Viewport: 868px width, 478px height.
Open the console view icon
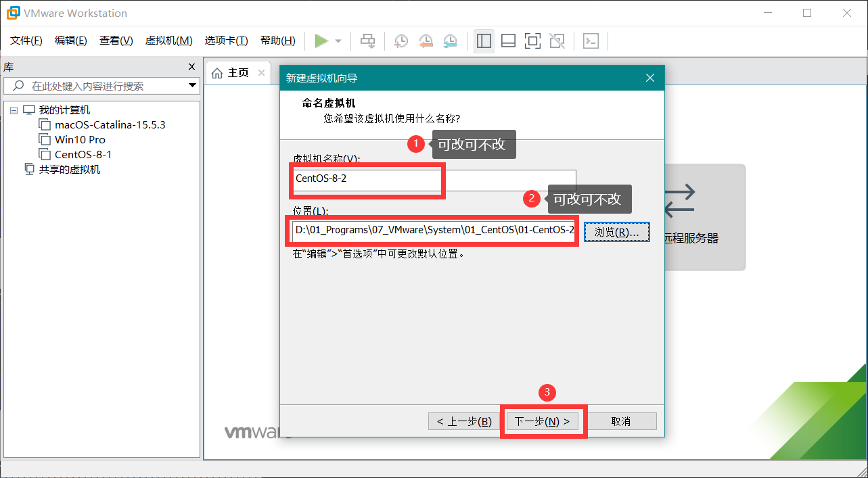tap(591, 41)
